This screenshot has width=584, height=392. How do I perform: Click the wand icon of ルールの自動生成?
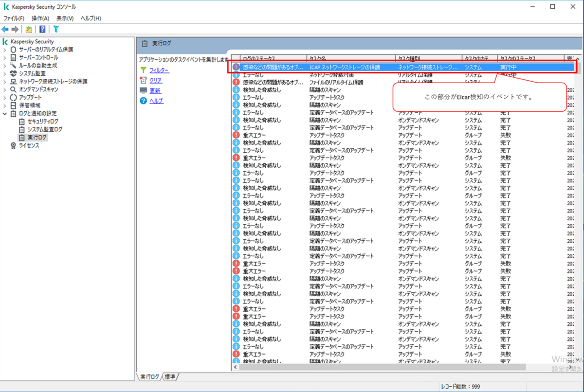coord(14,65)
